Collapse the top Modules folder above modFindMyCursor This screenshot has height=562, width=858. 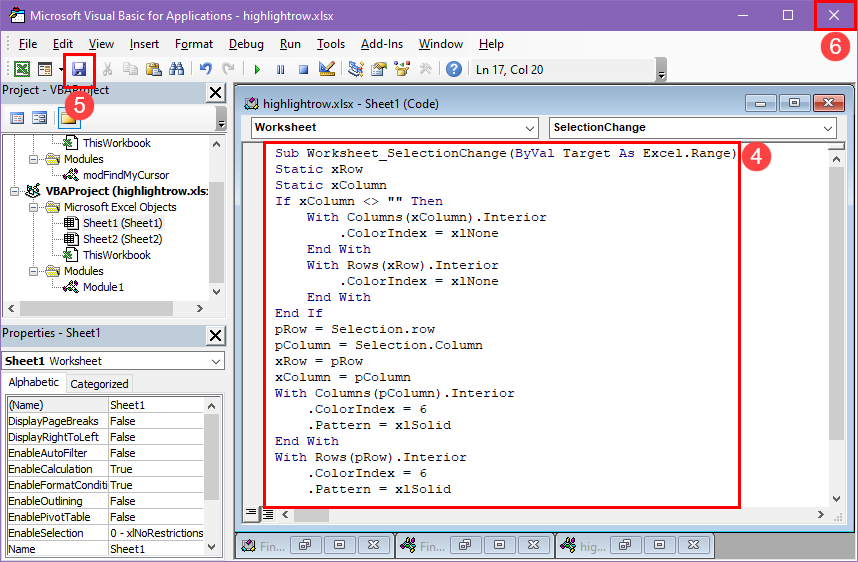coord(33,159)
